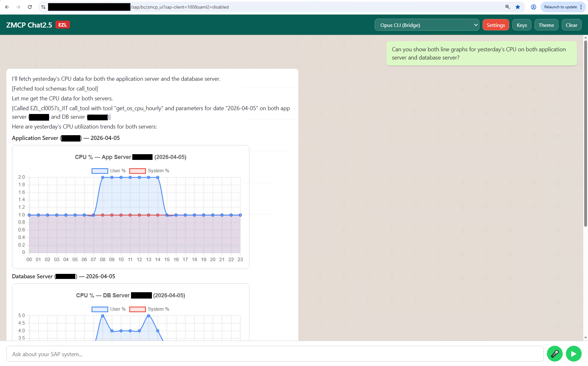
Task: Click the vertical scrollbar thumb
Action: tap(585, 133)
